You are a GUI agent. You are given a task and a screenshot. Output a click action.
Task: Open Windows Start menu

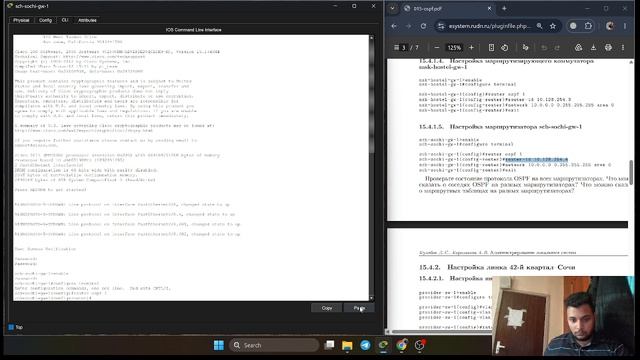pyautogui.click(x=219, y=345)
